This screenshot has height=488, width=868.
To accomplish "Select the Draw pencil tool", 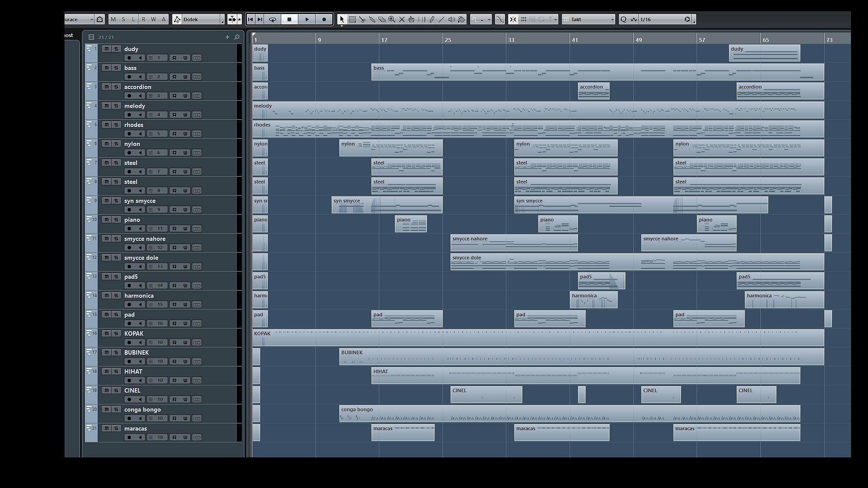I will coord(432,19).
